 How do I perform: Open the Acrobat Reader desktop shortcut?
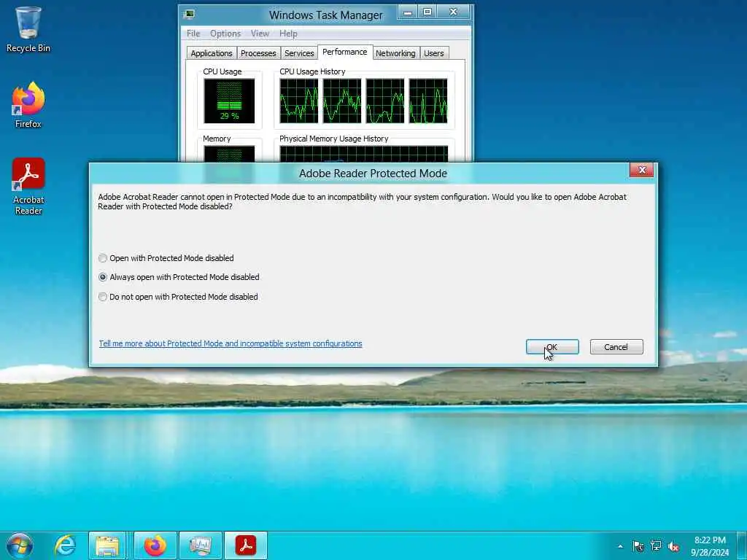click(28, 186)
